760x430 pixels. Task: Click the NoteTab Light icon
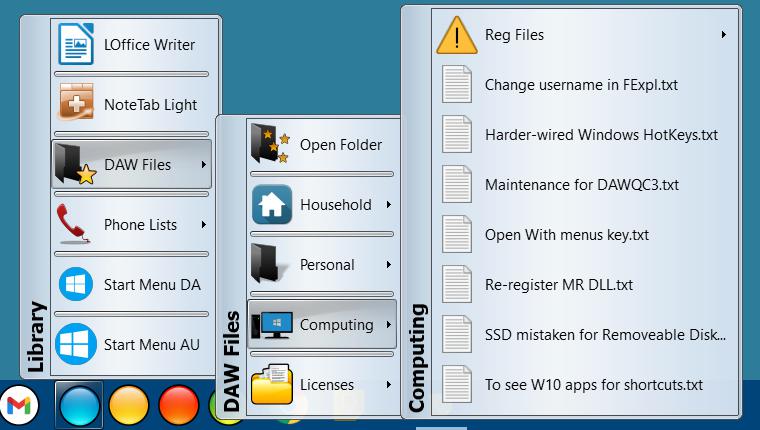coord(76,105)
